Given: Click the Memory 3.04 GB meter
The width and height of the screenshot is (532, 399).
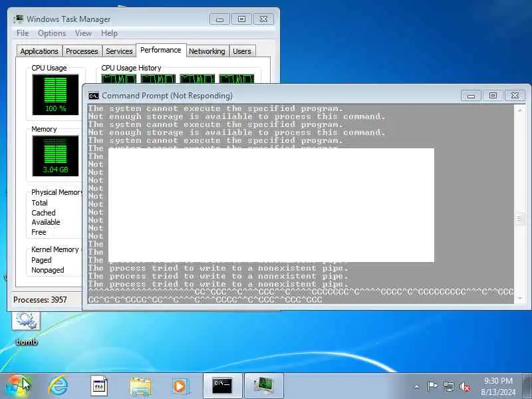Looking at the screenshot, I should (55, 156).
